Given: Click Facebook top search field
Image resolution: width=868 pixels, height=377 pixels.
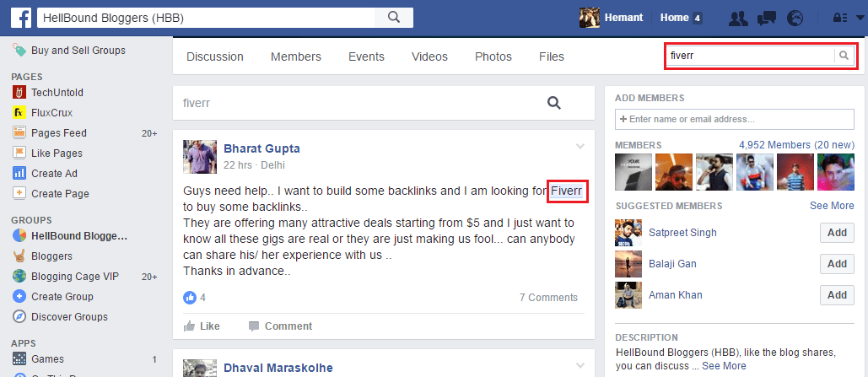Looking at the screenshot, I should [x=205, y=18].
